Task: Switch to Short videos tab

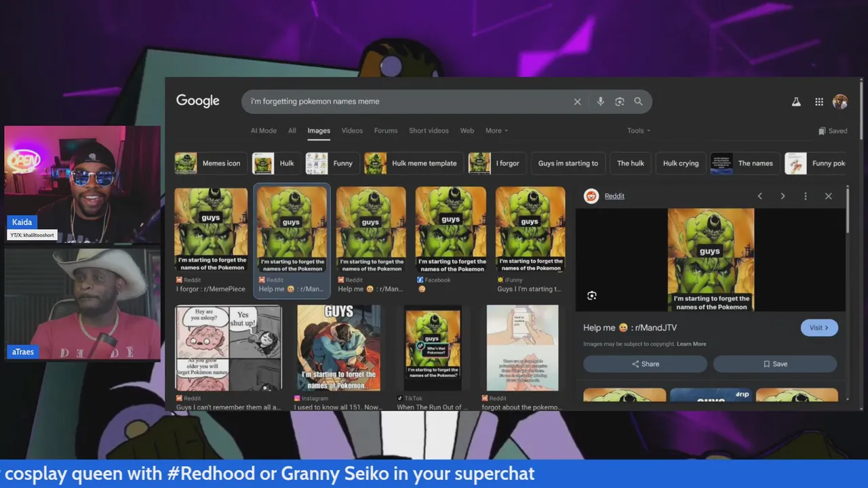Action: pos(429,131)
